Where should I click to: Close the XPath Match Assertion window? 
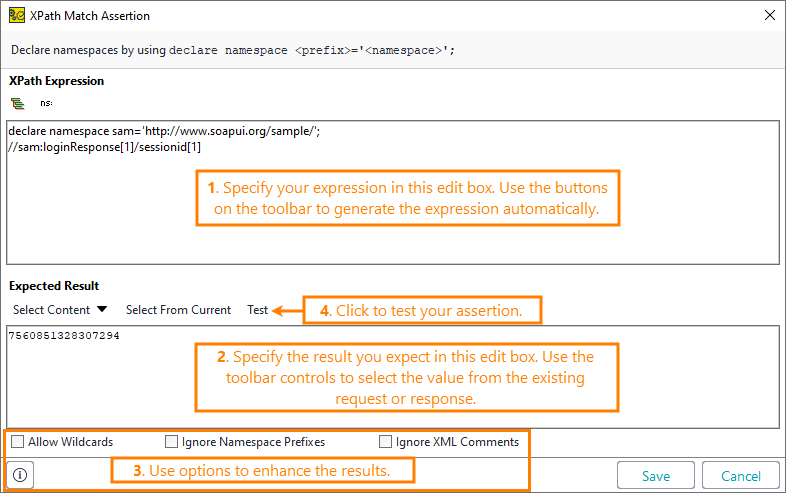point(770,16)
